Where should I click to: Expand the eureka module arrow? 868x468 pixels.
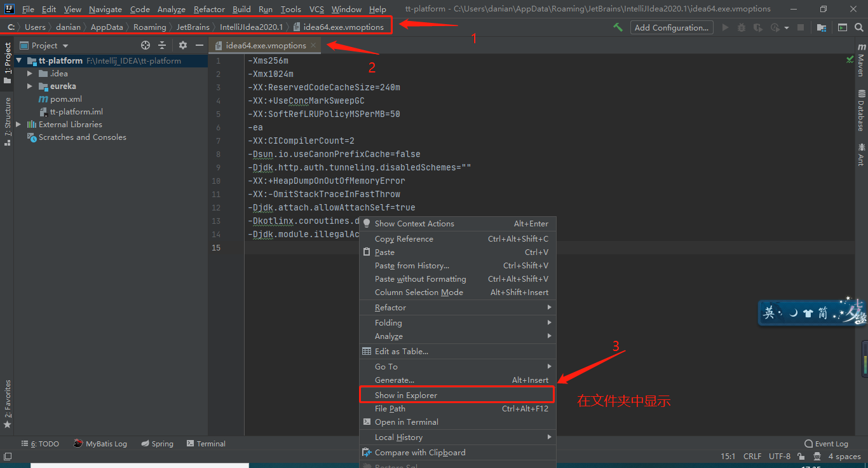tap(29, 86)
